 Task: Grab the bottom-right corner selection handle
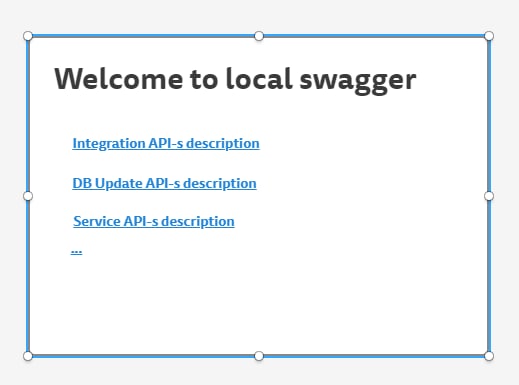click(x=489, y=356)
